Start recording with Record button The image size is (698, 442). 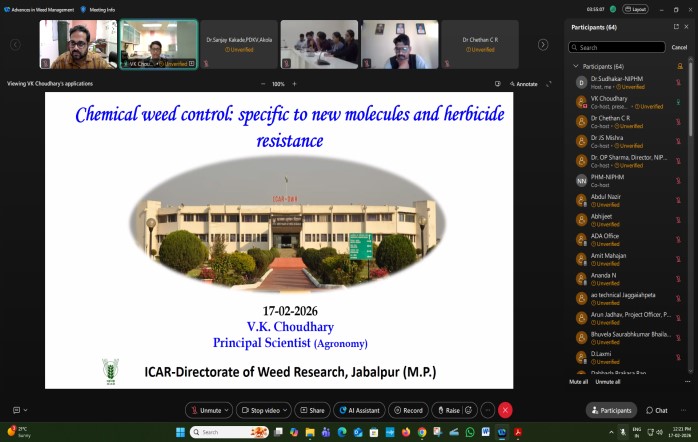point(408,410)
